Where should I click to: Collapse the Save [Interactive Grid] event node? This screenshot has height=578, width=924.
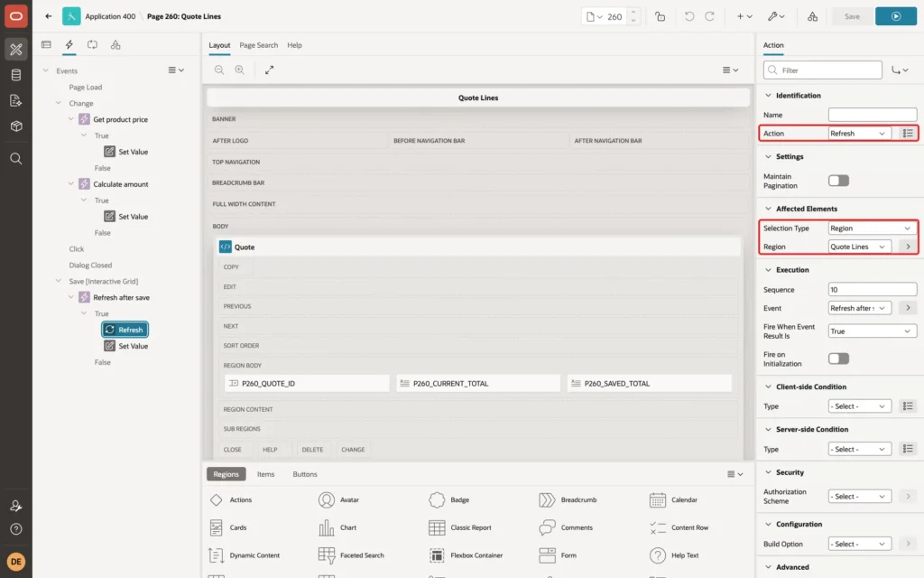pyautogui.click(x=58, y=282)
